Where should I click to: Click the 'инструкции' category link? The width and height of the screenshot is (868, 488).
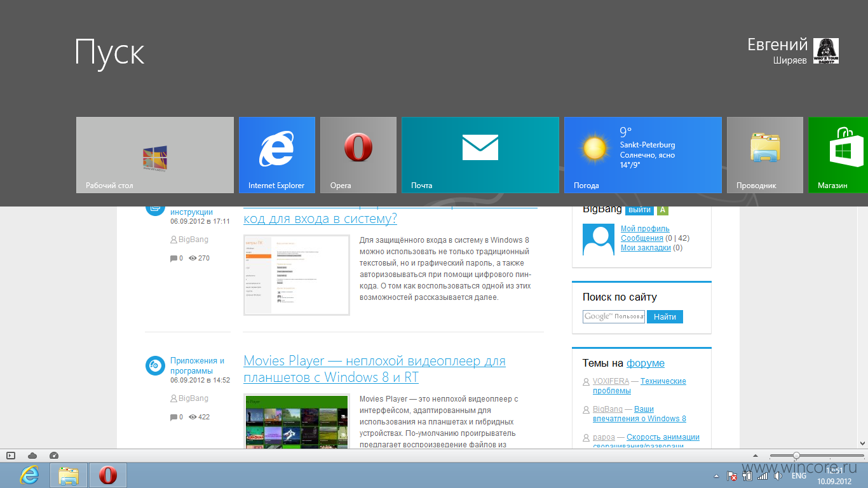(191, 212)
